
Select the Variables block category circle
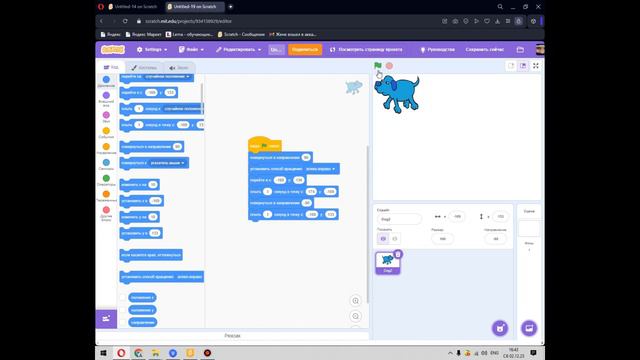pos(106,194)
